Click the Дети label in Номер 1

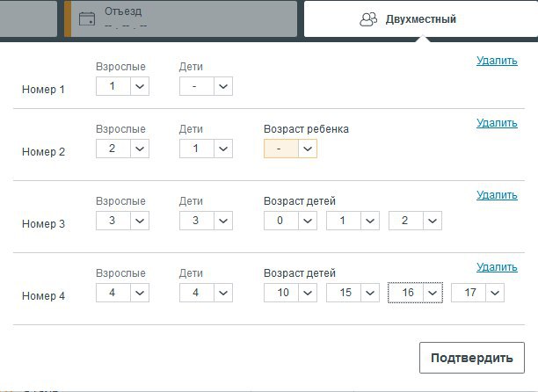[191, 67]
